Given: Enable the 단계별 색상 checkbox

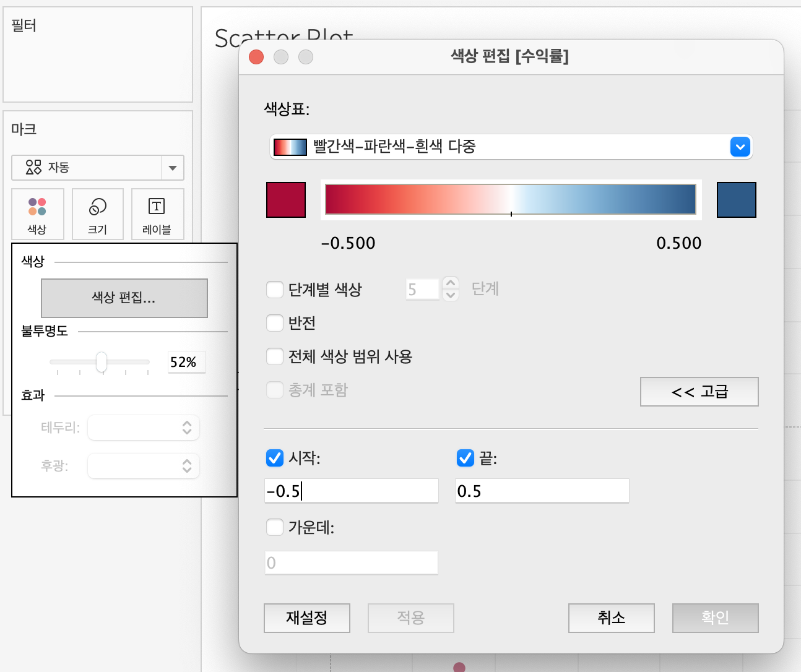Looking at the screenshot, I should click(x=275, y=290).
